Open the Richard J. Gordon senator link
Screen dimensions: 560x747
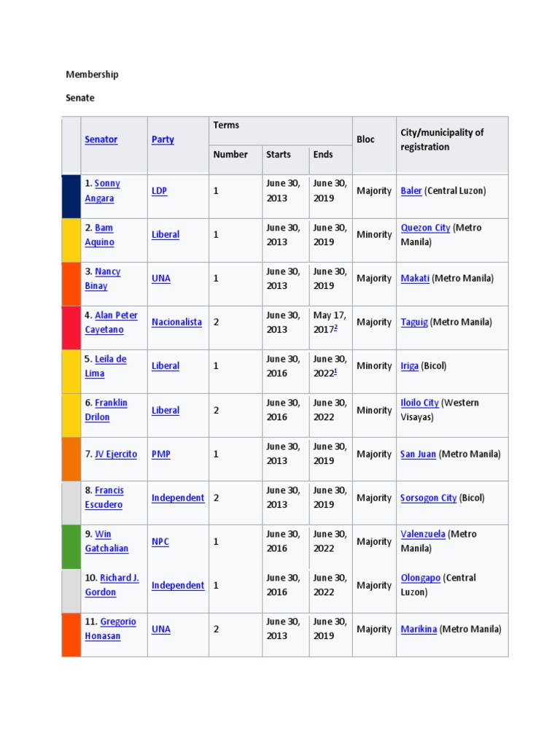tap(112, 585)
